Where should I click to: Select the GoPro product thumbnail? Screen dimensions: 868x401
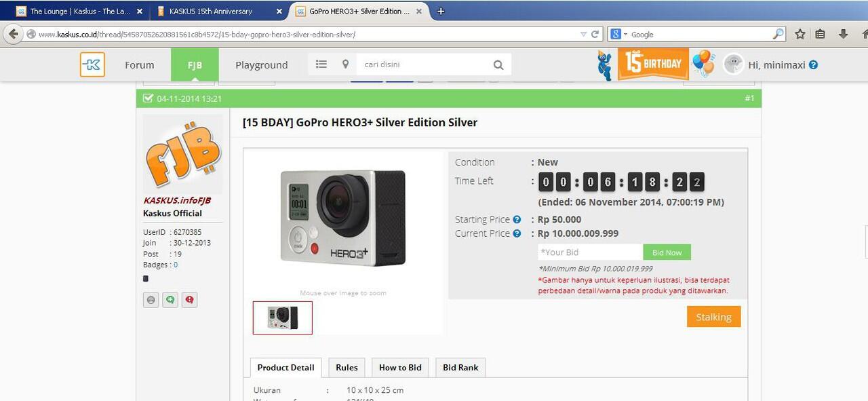tap(283, 318)
